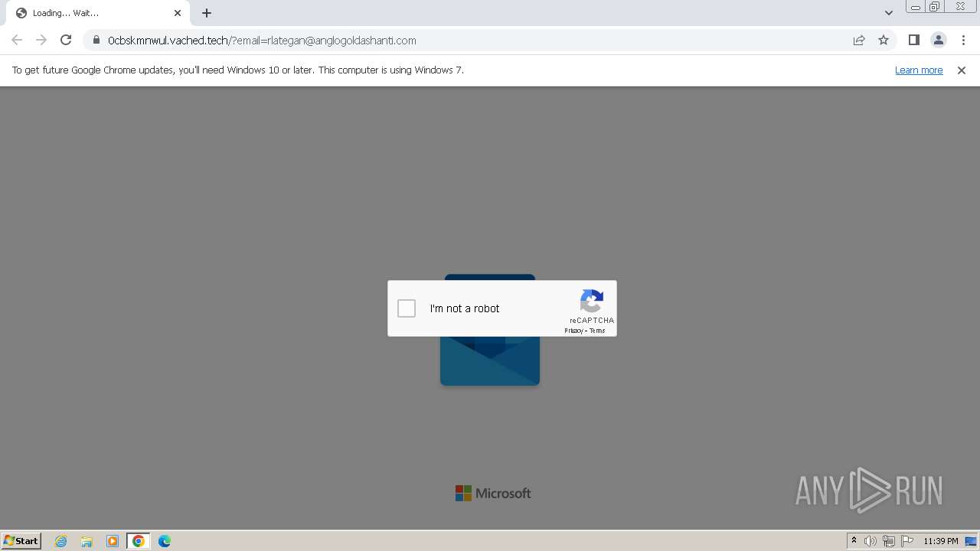Image resolution: width=980 pixels, height=551 pixels.
Task: Click the blue mail envelope icon
Action: 490,360
